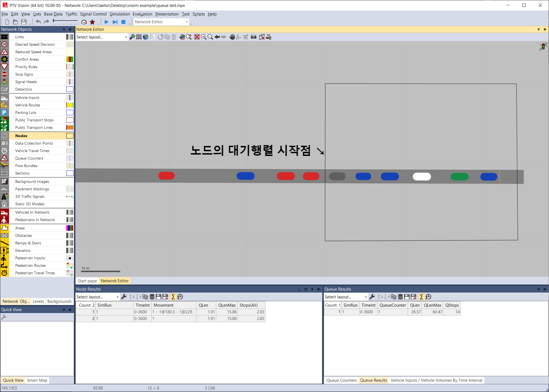Viewport: 549px width, 392px height.
Task: Sort by the QLenMax column header in Node Results
Action: tap(227, 305)
